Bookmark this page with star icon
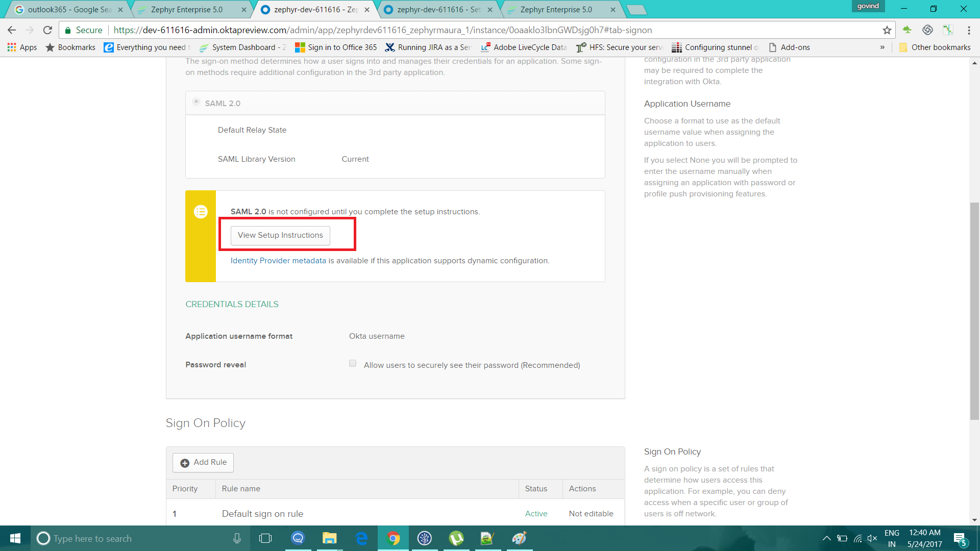Viewport: 980px width, 551px height. pyautogui.click(x=887, y=30)
